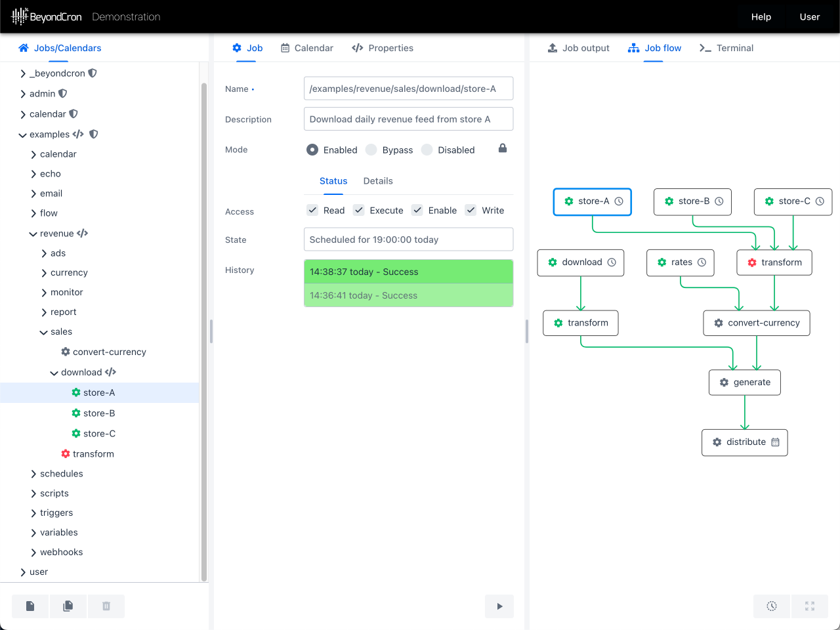Uncheck the Execute access checkbox
840x630 pixels.
tap(359, 211)
